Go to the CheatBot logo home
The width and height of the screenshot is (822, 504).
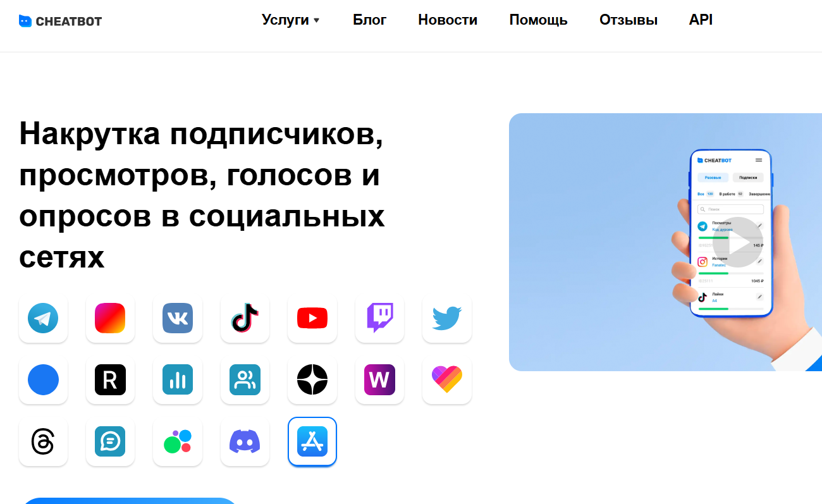coord(60,21)
